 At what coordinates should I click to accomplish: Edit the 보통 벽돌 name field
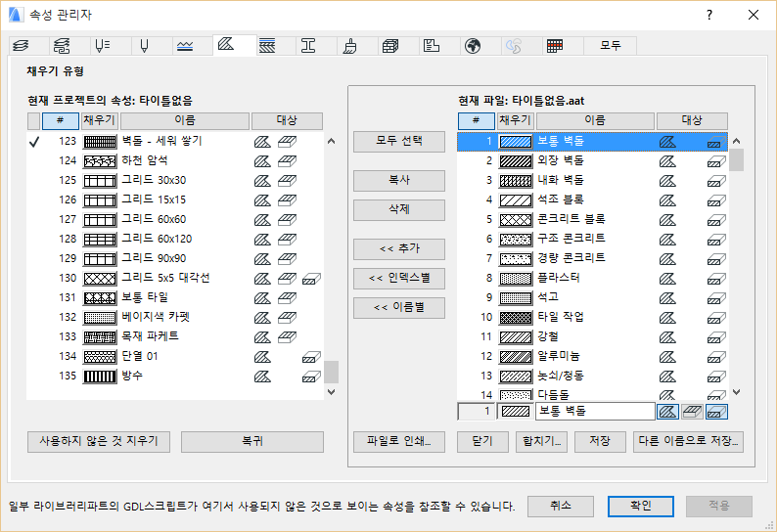point(595,411)
